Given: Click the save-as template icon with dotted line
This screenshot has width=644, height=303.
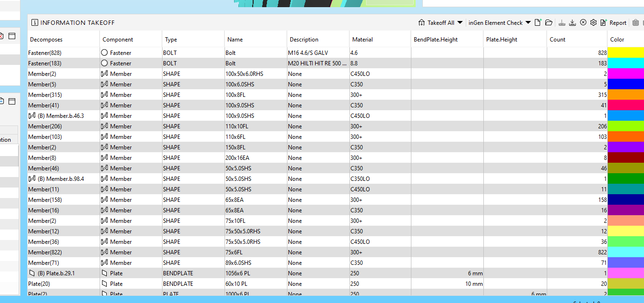Looking at the screenshot, I should [572, 22].
